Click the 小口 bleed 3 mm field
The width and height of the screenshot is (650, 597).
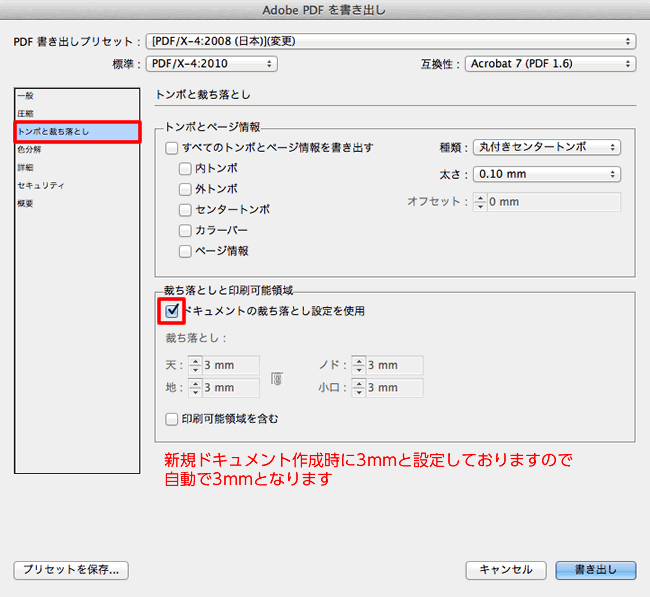[395, 388]
